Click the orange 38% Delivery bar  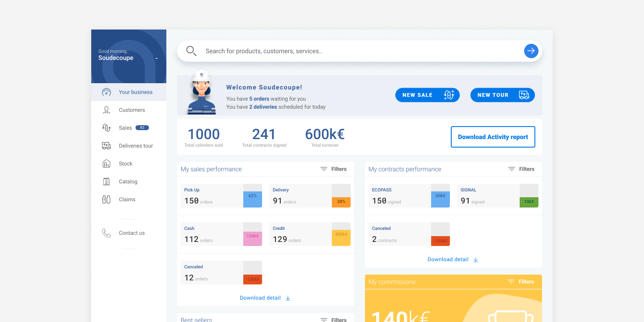[341, 202]
